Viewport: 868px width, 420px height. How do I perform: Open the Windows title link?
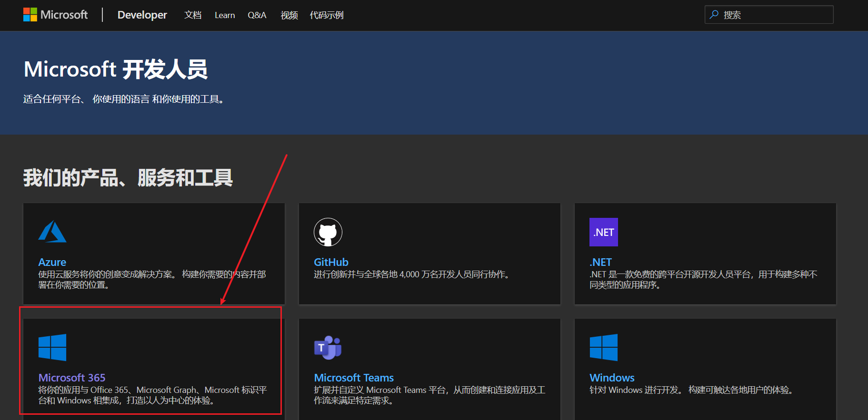[x=612, y=378]
